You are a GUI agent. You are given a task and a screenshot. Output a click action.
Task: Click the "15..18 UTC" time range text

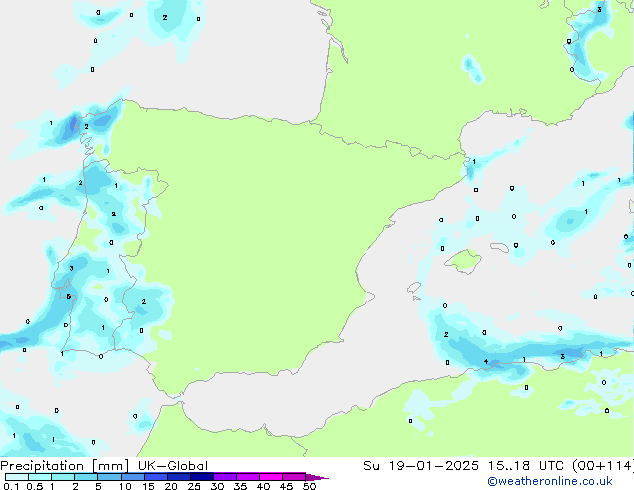click(526, 466)
